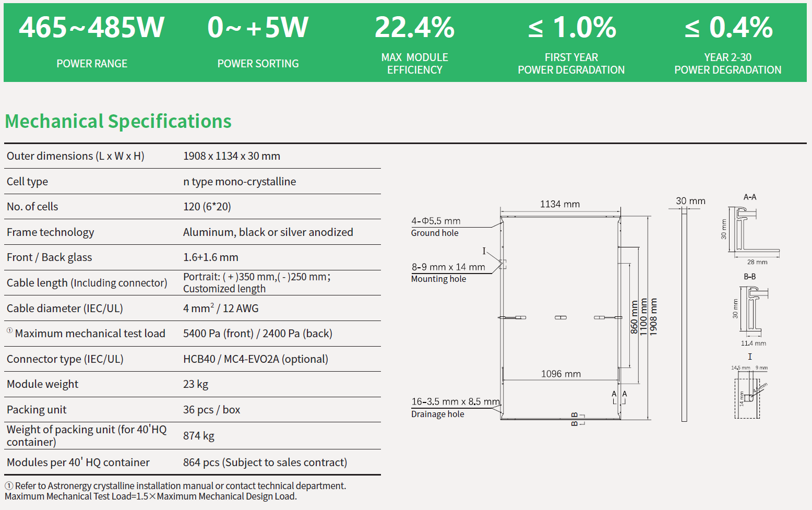Image resolution: width=812 pixels, height=510 pixels.
Task: Click the '≤ 1.0%' degradation value
Action: click(572, 27)
